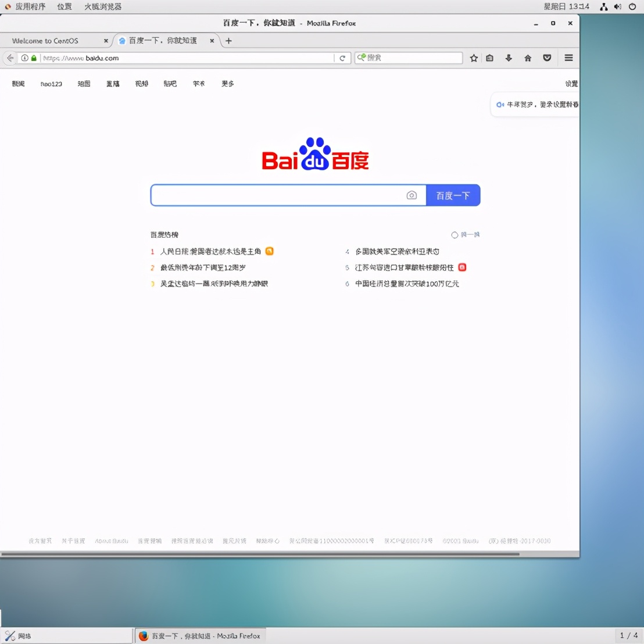This screenshot has height=644, width=644.
Task: Click the speaker icon in the top panel
Action: click(617, 6)
